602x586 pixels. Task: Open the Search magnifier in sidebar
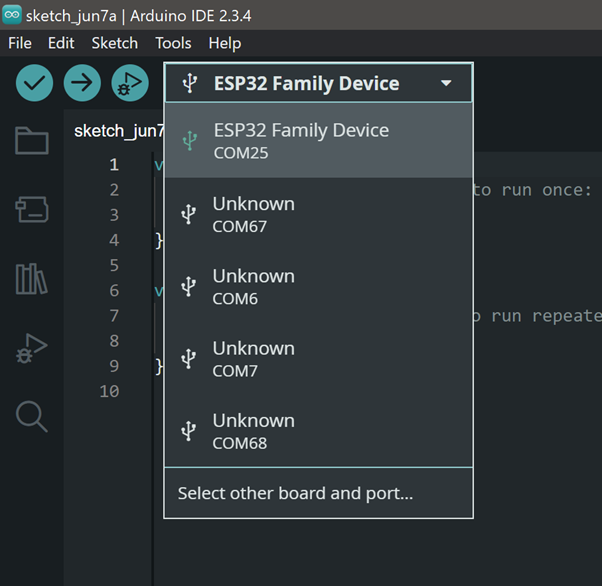[x=32, y=417]
